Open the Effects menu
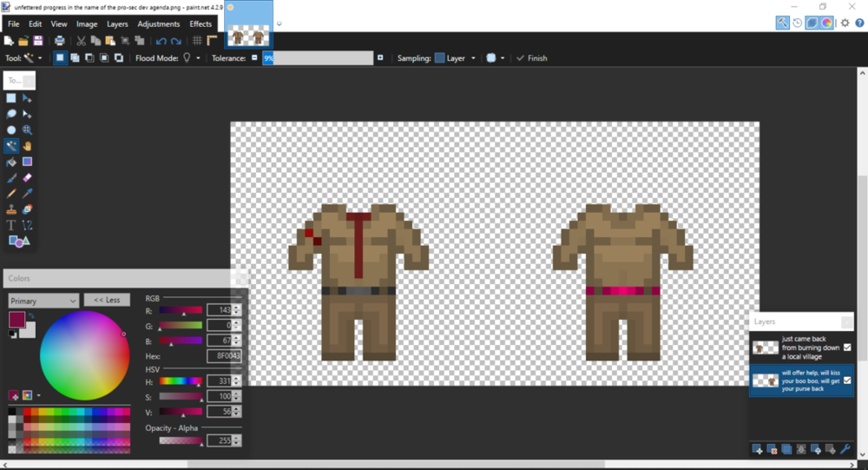This screenshot has height=470, width=868. tap(201, 24)
